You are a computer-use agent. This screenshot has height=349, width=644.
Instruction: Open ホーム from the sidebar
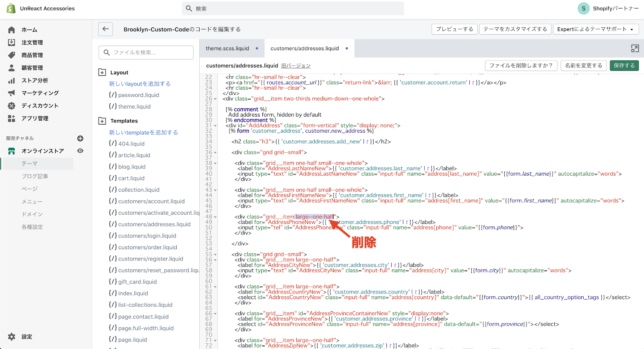tap(29, 30)
